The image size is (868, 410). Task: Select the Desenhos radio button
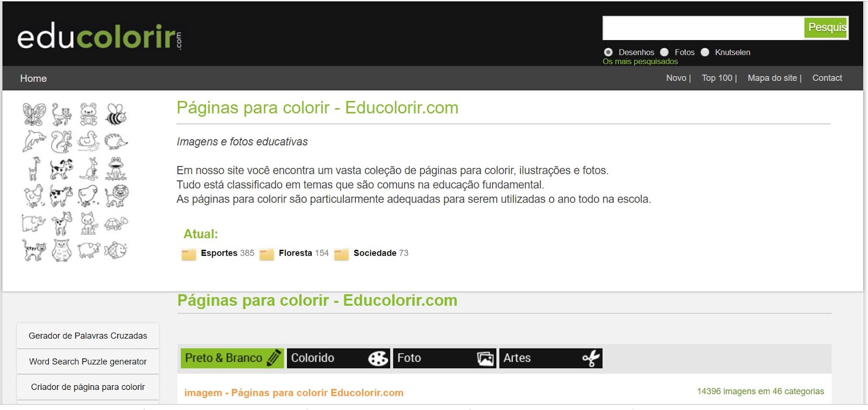pyautogui.click(x=608, y=52)
